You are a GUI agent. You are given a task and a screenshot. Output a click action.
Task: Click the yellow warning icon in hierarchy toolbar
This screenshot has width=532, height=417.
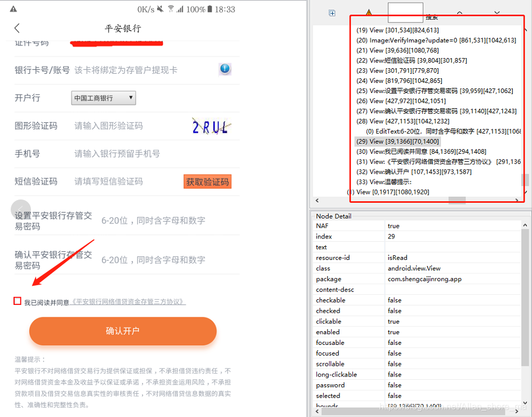pyautogui.click(x=369, y=12)
